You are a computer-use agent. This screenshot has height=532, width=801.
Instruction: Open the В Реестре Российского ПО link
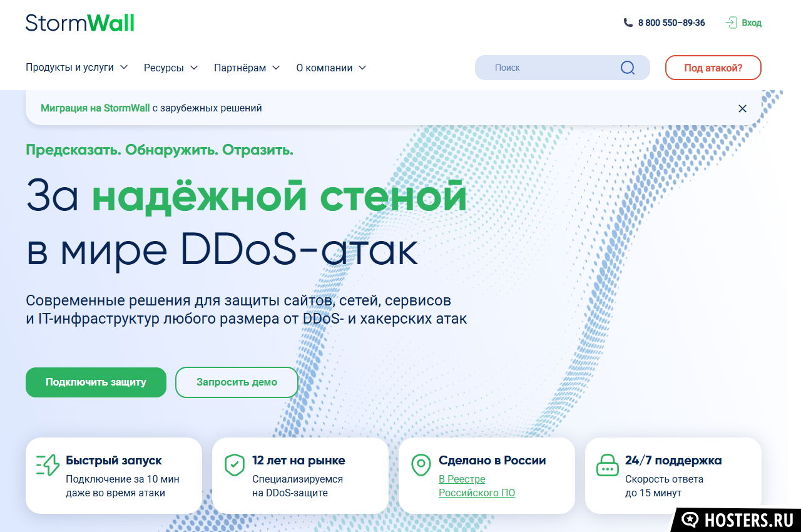477,486
